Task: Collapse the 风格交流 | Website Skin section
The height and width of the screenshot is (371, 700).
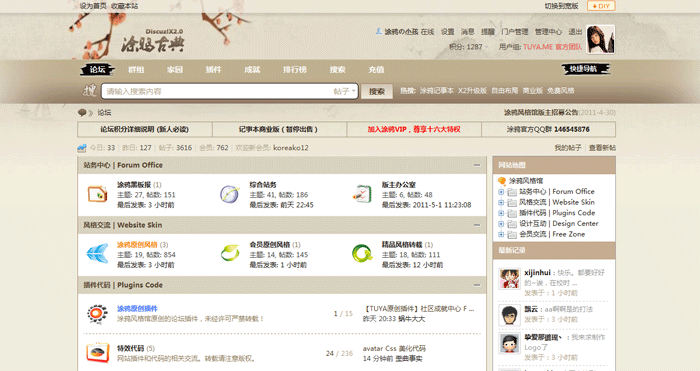Action: point(477,225)
